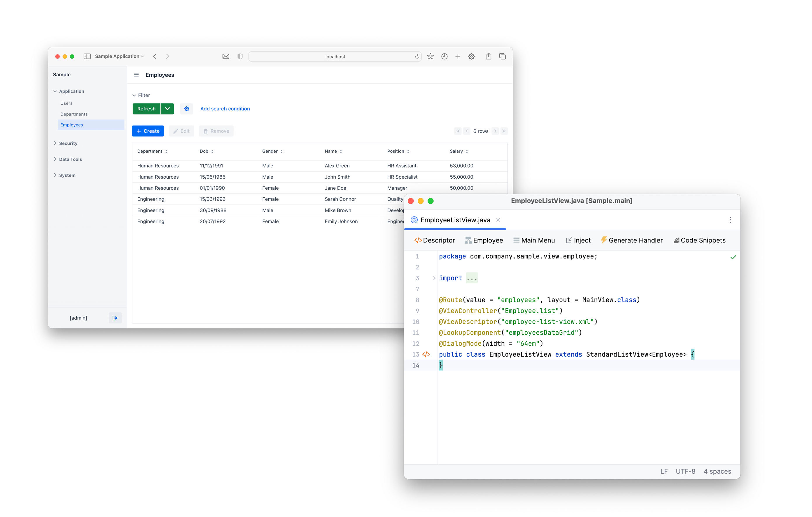Click the Add search condition link
The width and height of the screenshot is (812, 517).
click(225, 108)
